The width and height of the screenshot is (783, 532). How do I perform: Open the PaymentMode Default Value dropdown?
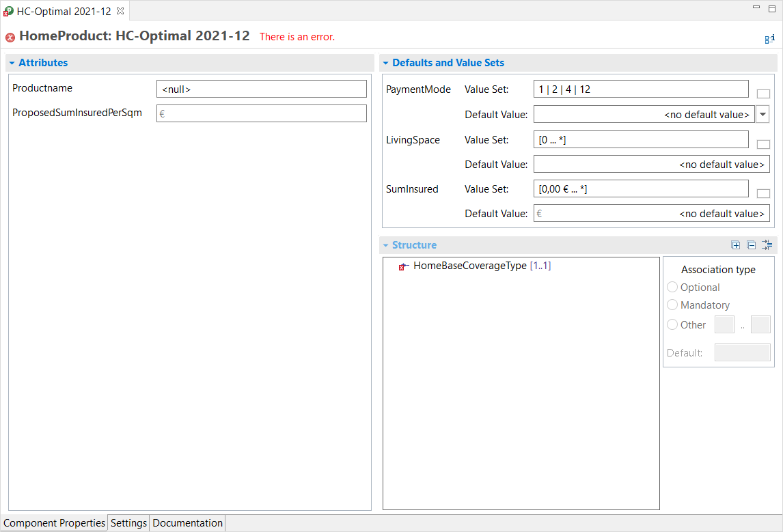point(763,114)
